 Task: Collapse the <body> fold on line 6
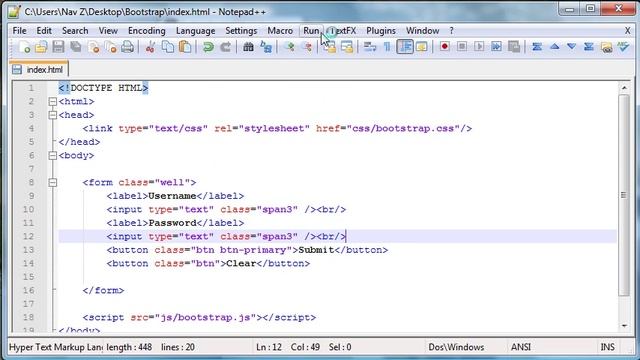[x=53, y=156]
